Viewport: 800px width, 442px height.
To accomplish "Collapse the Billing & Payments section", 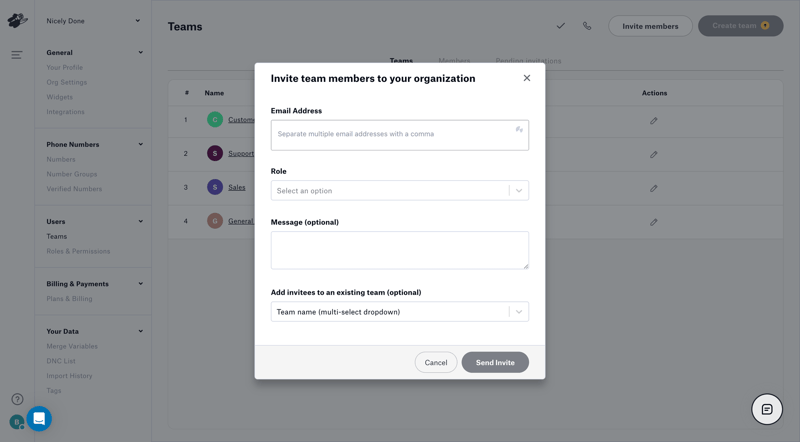I will 140,284.
